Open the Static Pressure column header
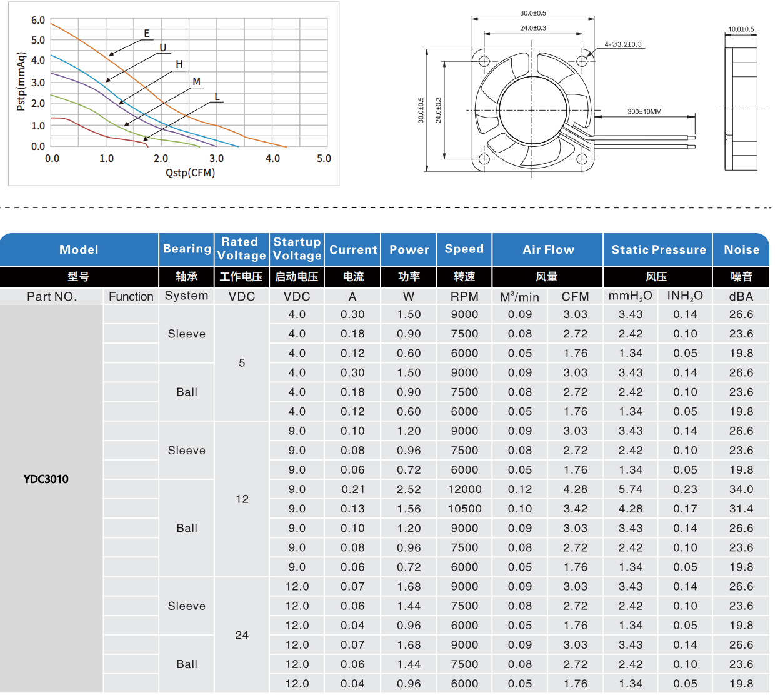 [657, 249]
